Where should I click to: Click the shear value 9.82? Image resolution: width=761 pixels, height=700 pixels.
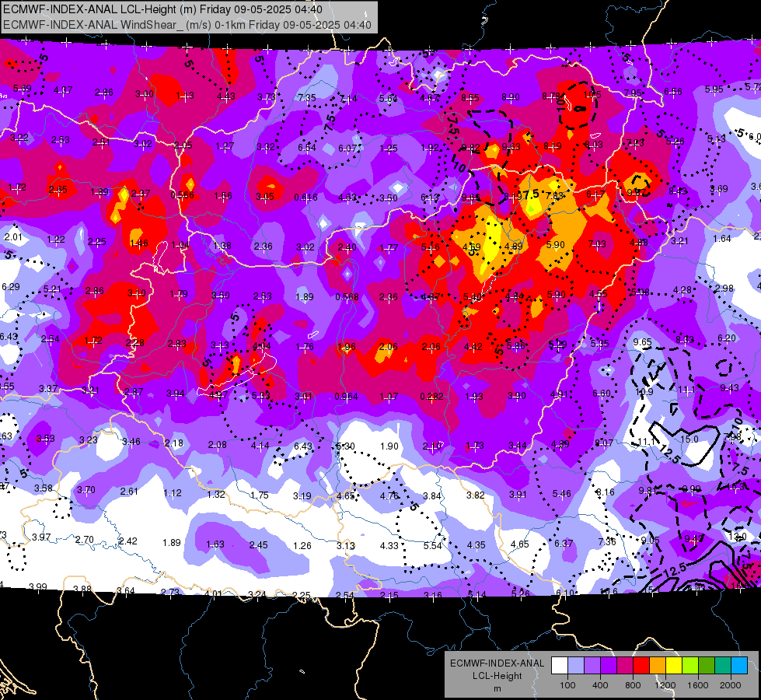pyautogui.click(x=471, y=148)
